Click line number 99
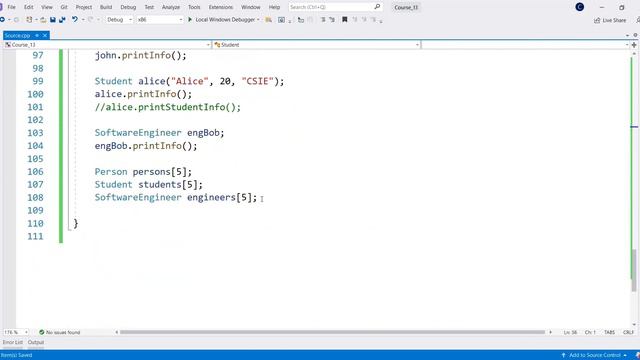The height and width of the screenshot is (360, 640). [x=38, y=81]
